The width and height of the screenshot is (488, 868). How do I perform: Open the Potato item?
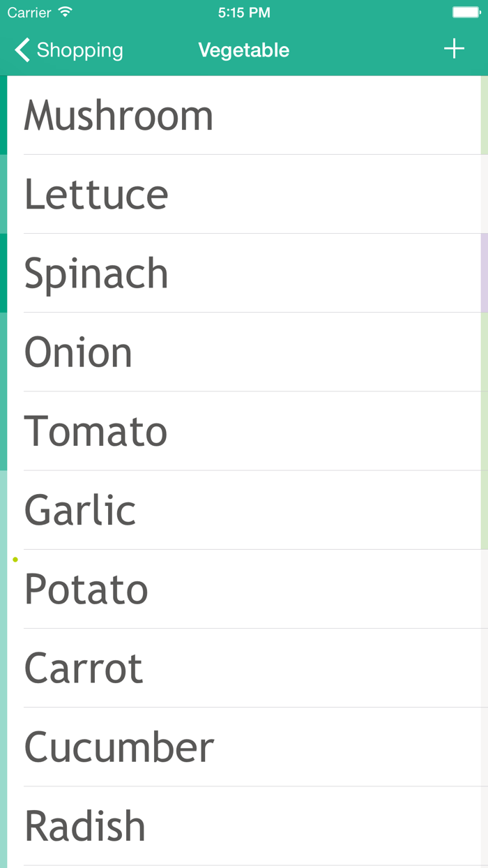86,589
